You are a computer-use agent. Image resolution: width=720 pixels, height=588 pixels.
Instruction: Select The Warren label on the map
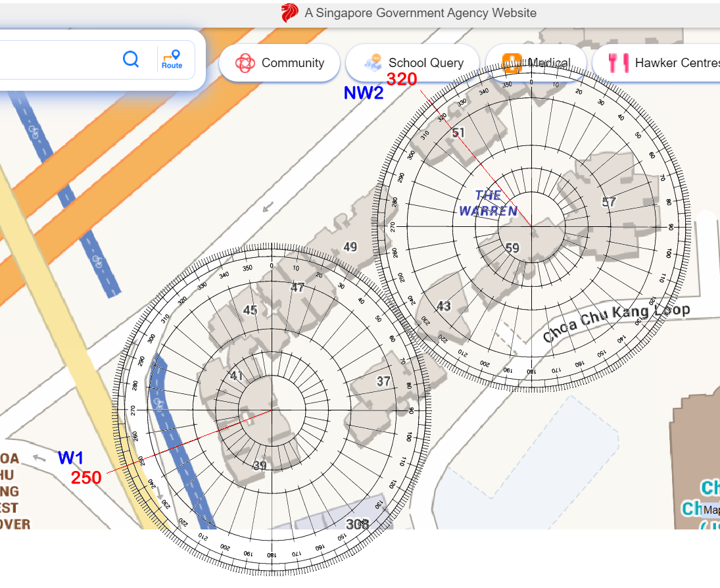(489, 203)
